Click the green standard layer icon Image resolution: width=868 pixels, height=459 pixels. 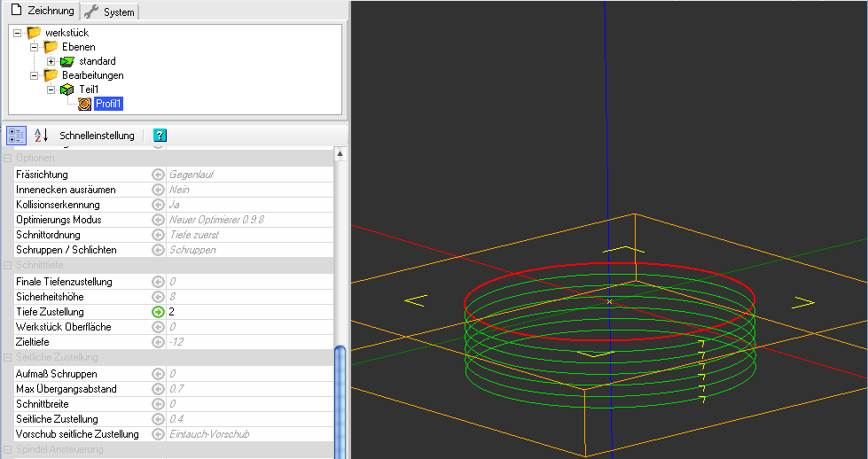67,61
